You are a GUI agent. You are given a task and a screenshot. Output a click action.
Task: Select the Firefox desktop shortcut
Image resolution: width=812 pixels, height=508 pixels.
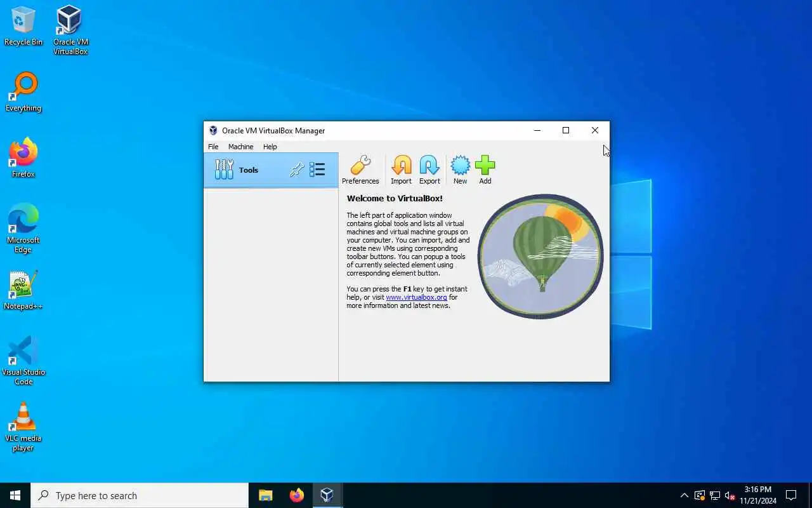23,158
